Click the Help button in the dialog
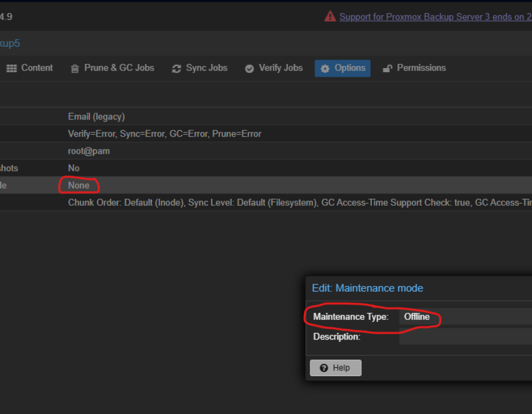Image resolution: width=532 pixels, height=414 pixels. [336, 368]
